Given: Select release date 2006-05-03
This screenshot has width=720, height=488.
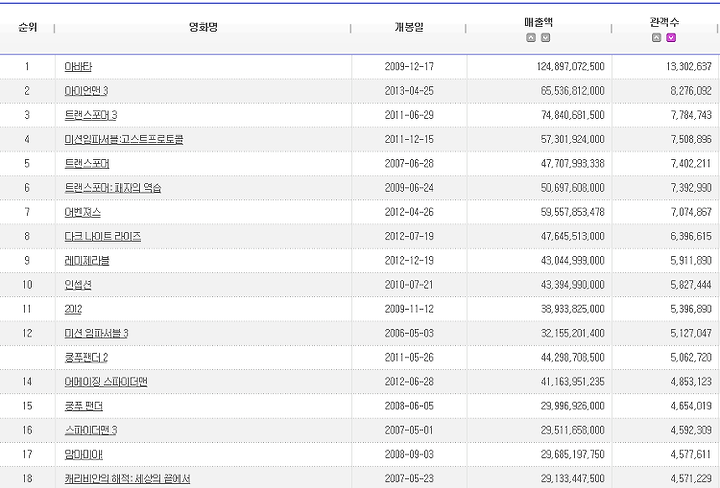Looking at the screenshot, I should (409, 333).
